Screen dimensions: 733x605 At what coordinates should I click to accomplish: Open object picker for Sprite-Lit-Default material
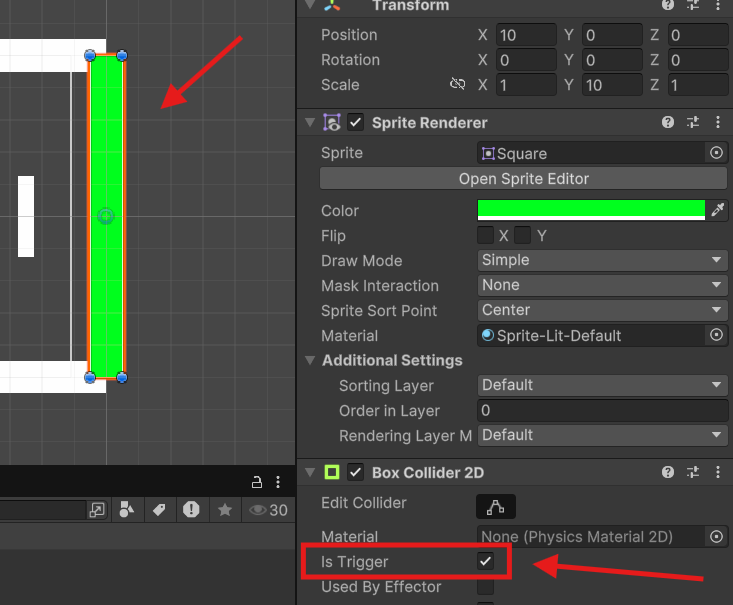[716, 335]
